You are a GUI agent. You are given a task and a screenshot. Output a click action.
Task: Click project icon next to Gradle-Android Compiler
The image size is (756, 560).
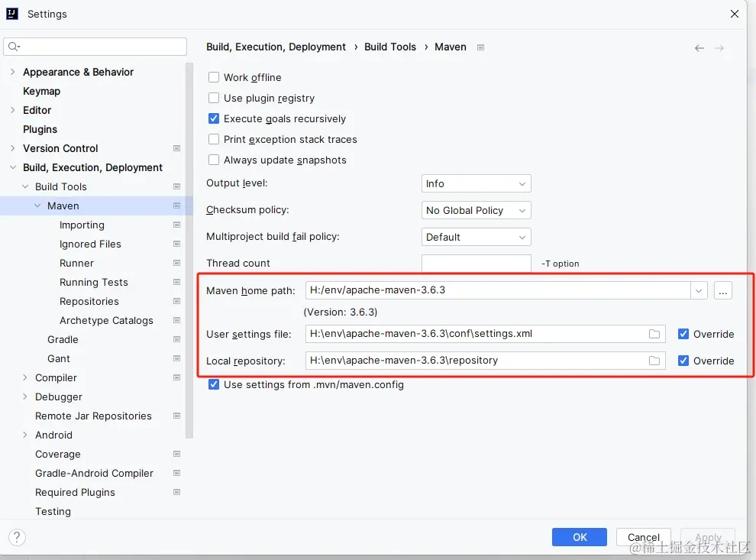tap(176, 473)
